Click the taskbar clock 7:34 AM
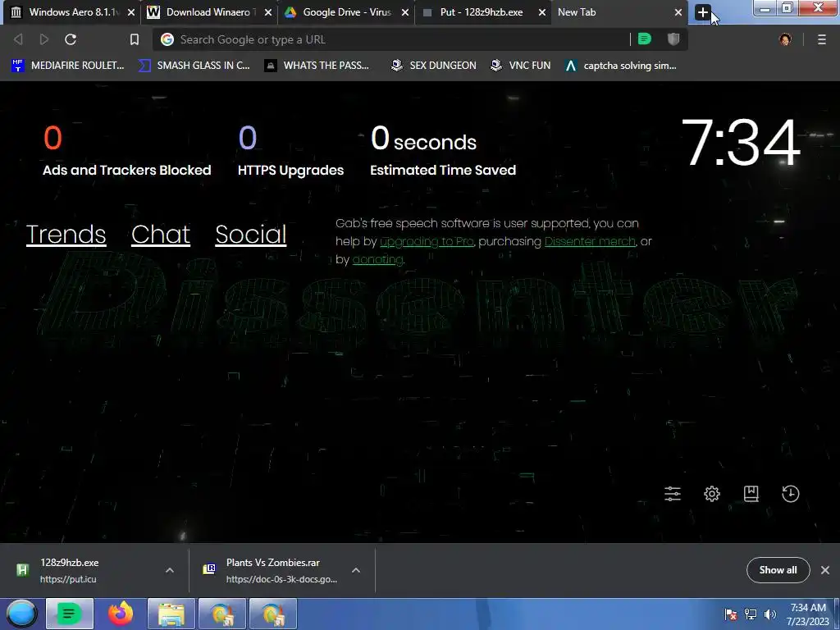 click(x=807, y=614)
